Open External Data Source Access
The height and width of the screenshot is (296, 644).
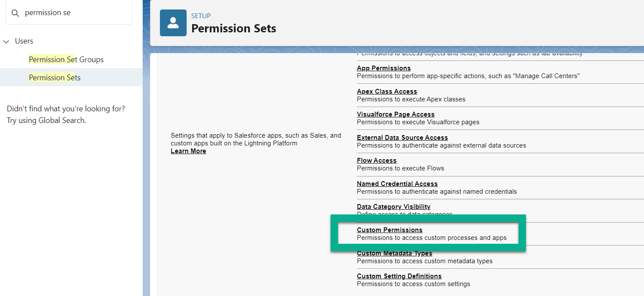[x=402, y=137]
